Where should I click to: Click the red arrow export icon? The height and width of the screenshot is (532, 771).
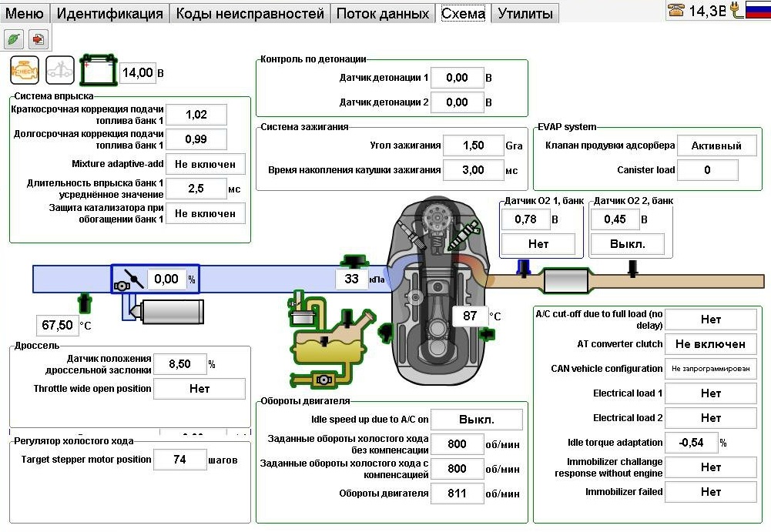pyautogui.click(x=37, y=38)
